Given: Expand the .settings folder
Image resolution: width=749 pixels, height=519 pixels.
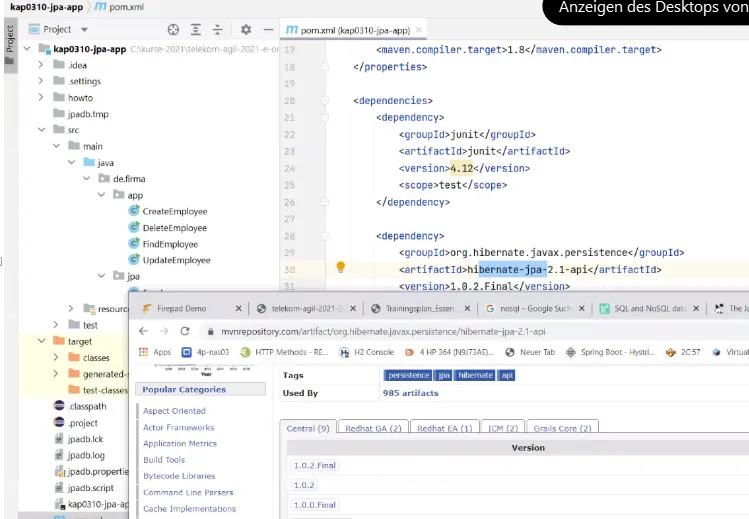Looking at the screenshot, I should (x=41, y=81).
